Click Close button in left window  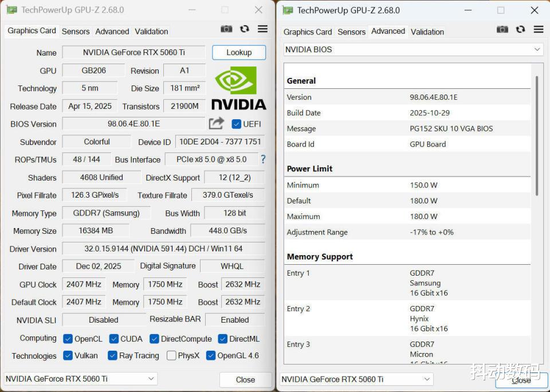[x=245, y=380]
